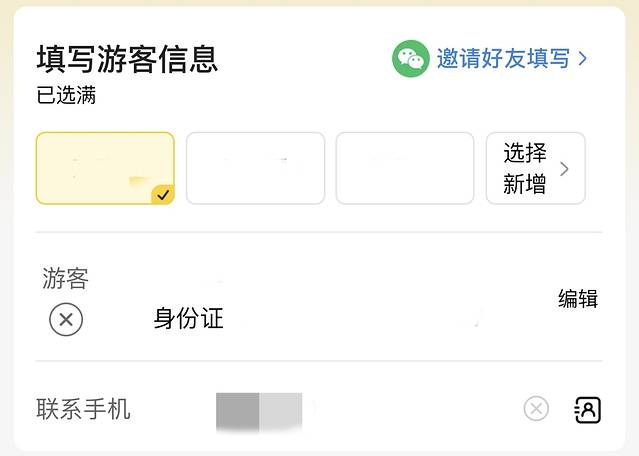Tap the arrow after 邀请好友填写
639x456 pixels.
(583, 58)
